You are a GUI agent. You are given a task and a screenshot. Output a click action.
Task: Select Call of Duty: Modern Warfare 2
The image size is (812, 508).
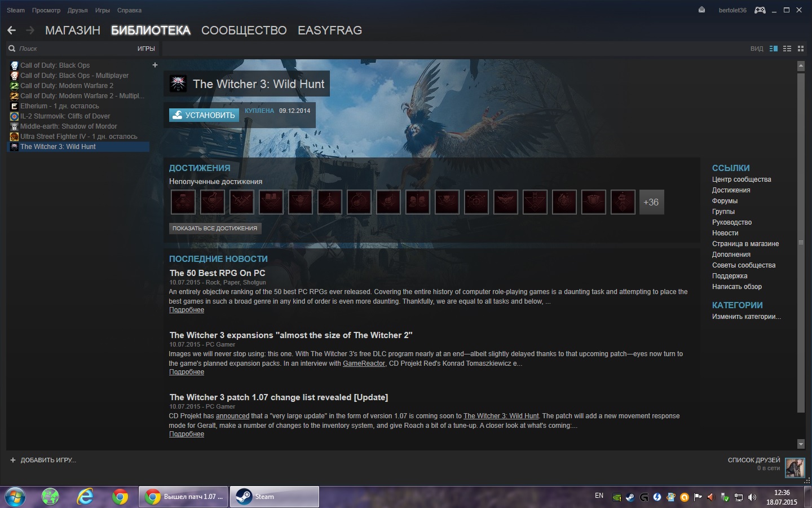point(67,86)
